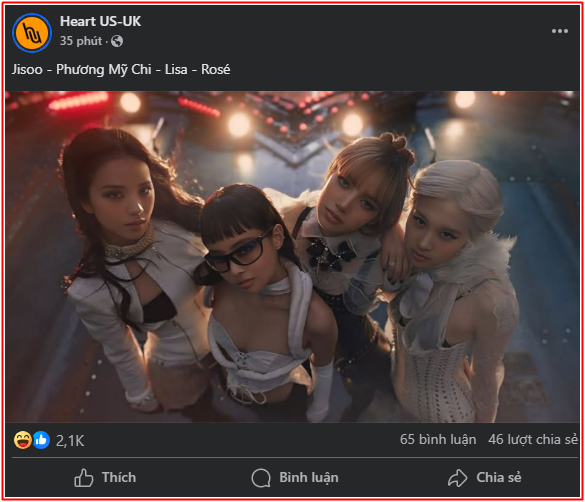Open the three-dot post options menu
Viewport: 585px width, 502px height.
tap(560, 31)
